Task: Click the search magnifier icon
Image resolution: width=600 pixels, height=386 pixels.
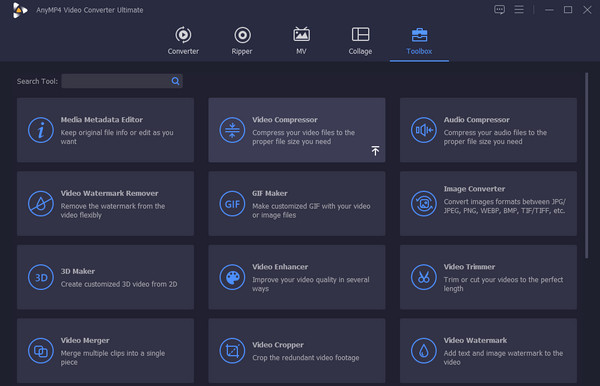Action: click(175, 81)
